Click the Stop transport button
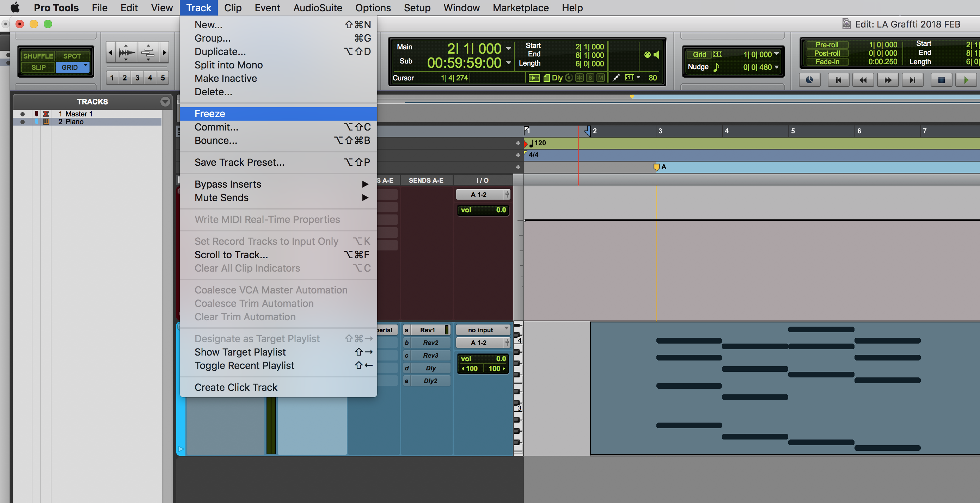 [x=941, y=80]
